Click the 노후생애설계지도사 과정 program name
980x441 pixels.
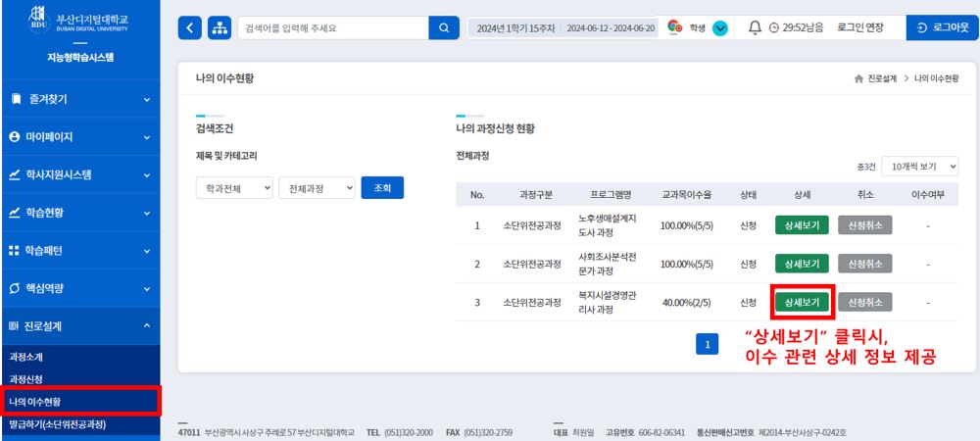tap(608, 225)
